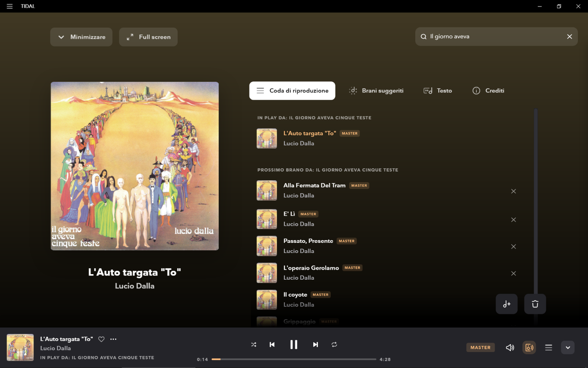
Task: Open Lucio Dalla artist in player bar
Action: tap(56, 348)
